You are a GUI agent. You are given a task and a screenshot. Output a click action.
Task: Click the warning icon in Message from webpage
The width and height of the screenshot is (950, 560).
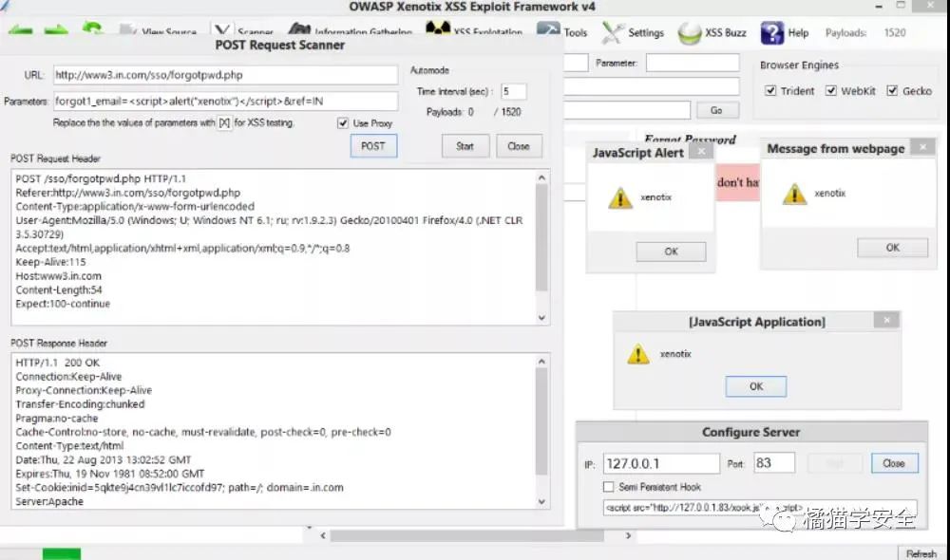coord(794,194)
